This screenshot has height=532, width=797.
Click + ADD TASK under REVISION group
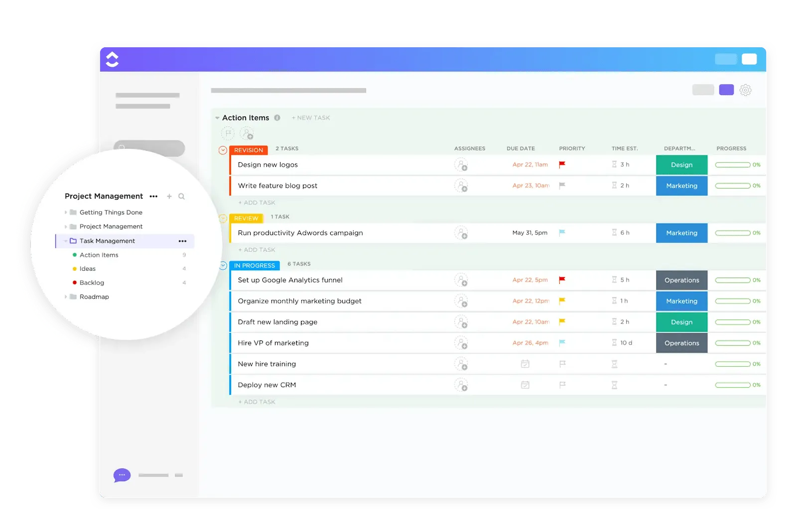coord(257,203)
